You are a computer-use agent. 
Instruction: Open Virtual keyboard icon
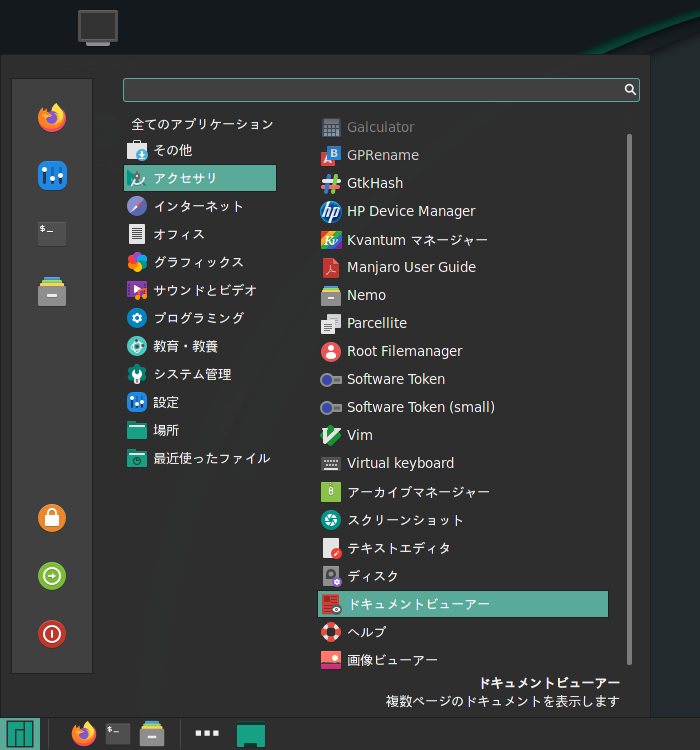click(331, 463)
